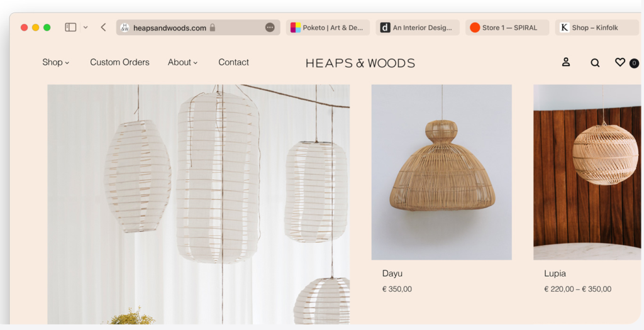
Task: Open the account user icon
Action: [x=566, y=62]
